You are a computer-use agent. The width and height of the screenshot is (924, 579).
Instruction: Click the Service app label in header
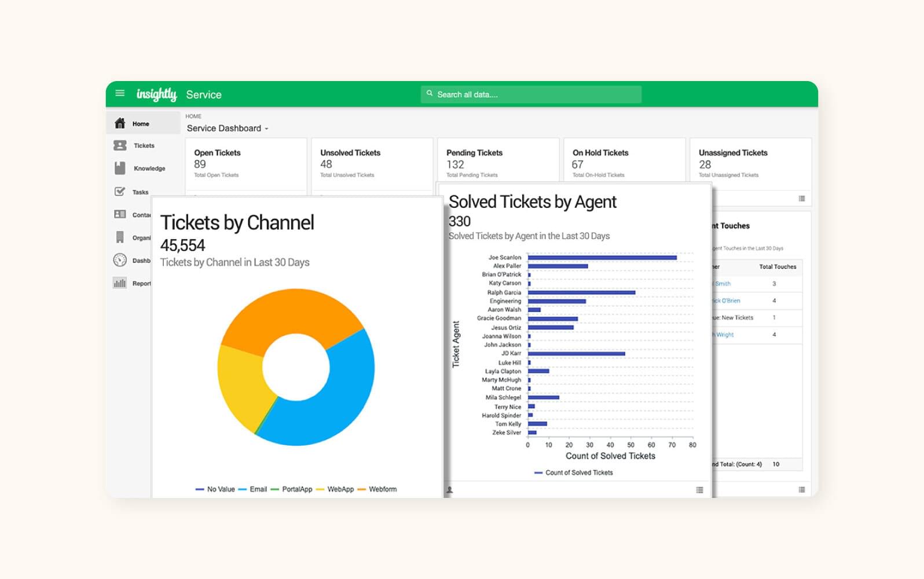204,95
